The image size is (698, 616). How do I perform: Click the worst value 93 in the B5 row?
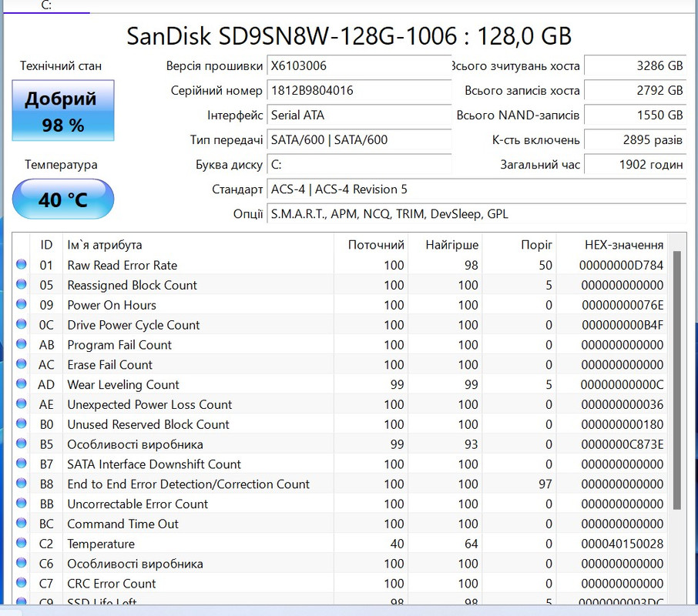[x=471, y=444]
